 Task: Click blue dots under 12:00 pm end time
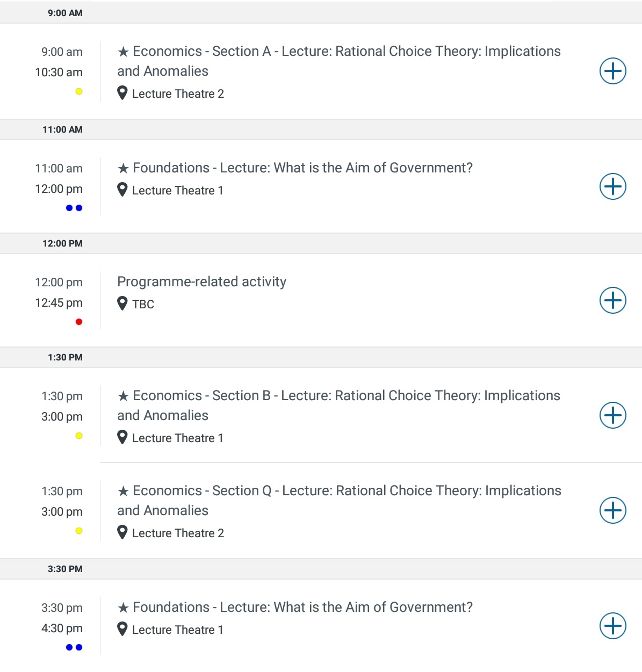[74, 208]
